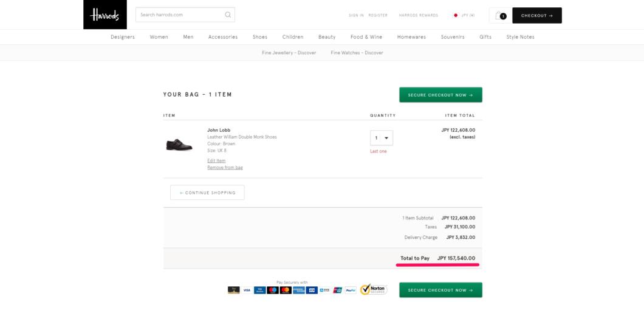The height and width of the screenshot is (316, 644).
Task: Click the JCB payment icon
Action: 312,290
